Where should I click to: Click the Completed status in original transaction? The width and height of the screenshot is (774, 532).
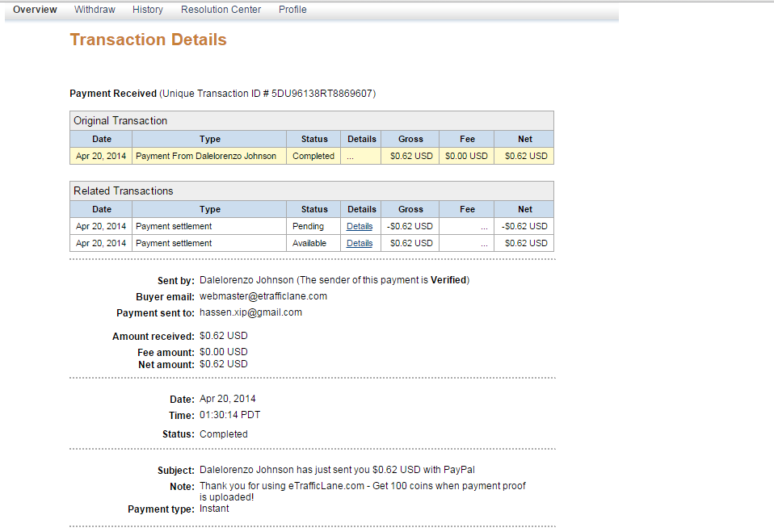[313, 156]
